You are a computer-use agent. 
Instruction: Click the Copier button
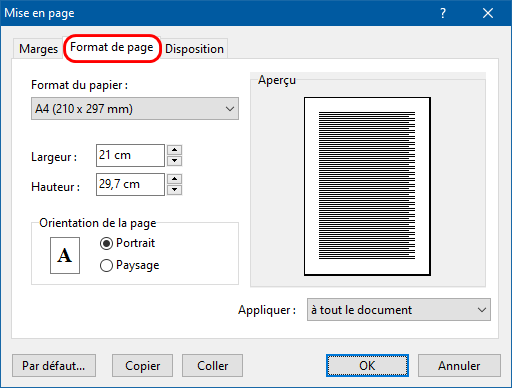tap(142, 366)
